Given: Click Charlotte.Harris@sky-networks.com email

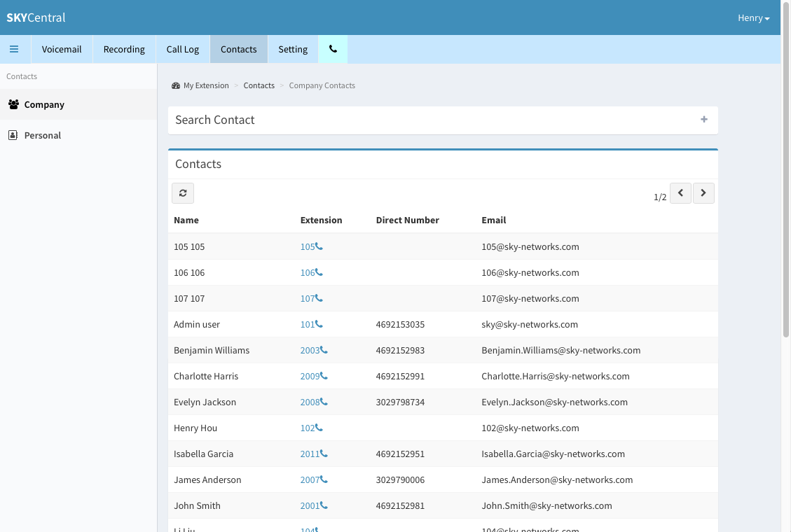Looking at the screenshot, I should coord(556,377).
